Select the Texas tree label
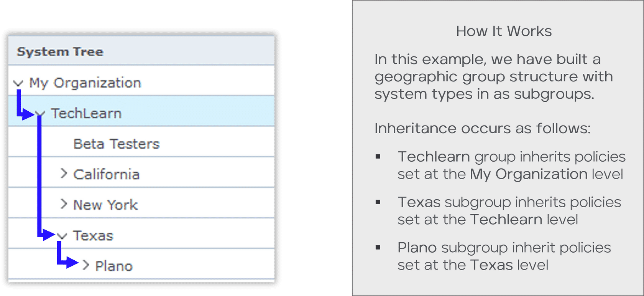The height and width of the screenshot is (296, 644). coord(93,235)
